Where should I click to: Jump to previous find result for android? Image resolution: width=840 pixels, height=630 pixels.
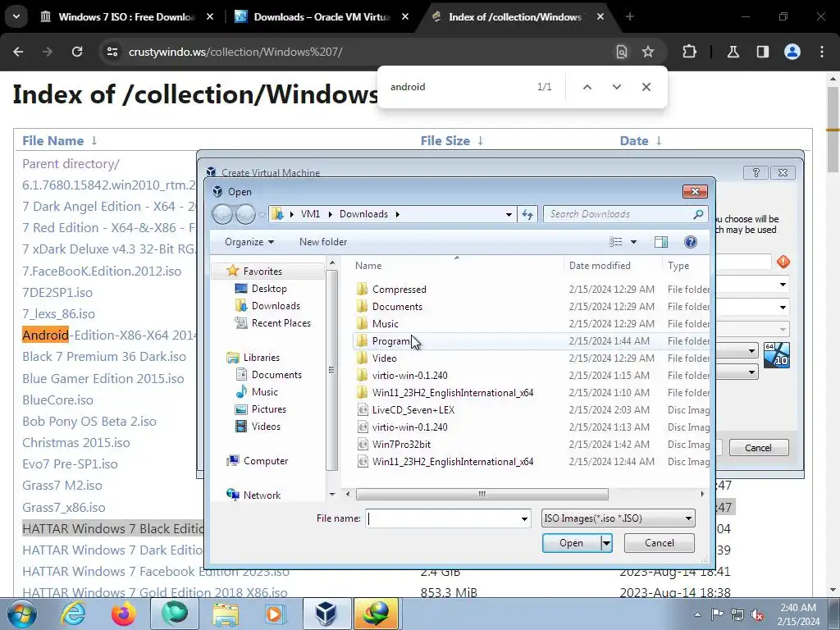pyautogui.click(x=587, y=87)
